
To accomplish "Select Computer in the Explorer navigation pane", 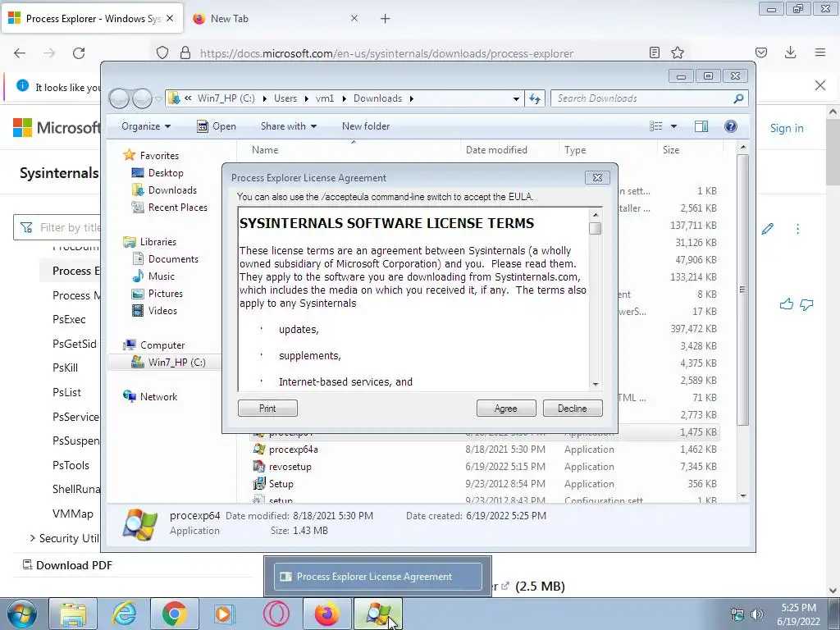I will [x=162, y=345].
